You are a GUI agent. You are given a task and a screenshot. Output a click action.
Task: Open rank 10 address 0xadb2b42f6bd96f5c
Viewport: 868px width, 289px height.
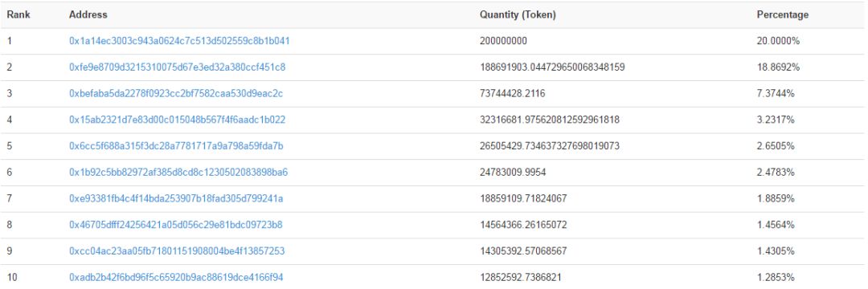(x=176, y=278)
